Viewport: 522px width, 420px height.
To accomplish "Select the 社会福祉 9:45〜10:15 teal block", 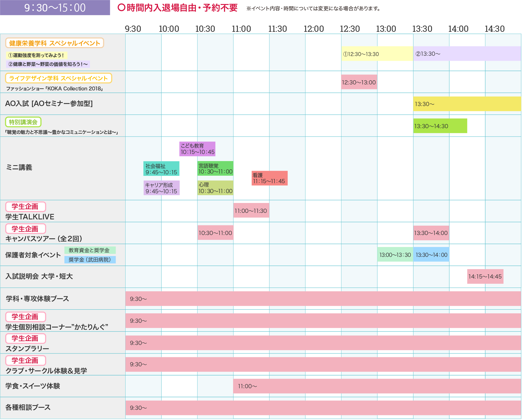I will (x=161, y=169).
